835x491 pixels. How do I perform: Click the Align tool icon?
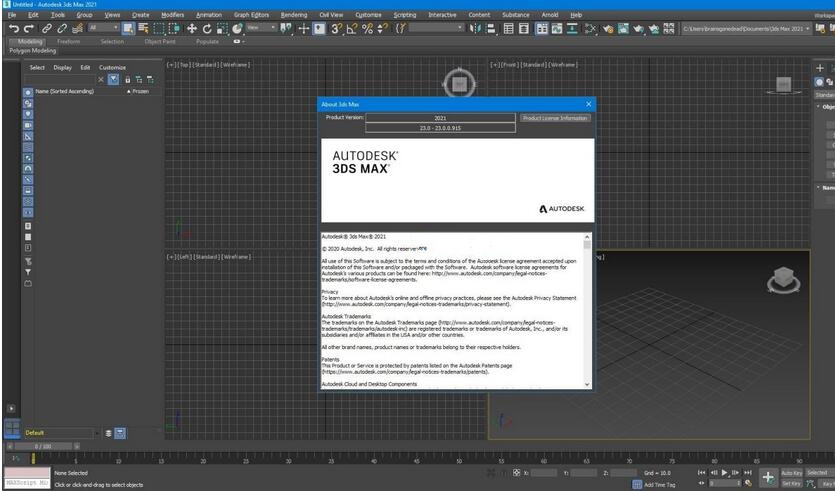(x=491, y=29)
